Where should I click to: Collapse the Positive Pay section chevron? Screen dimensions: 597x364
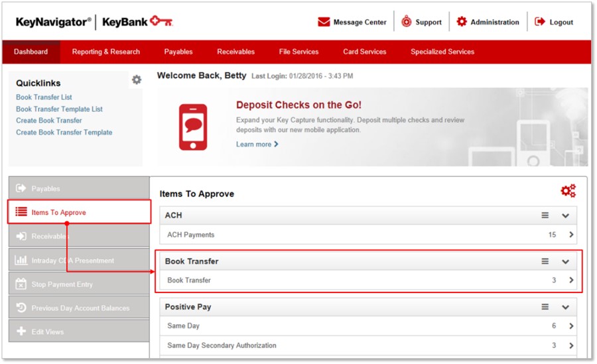(565, 307)
